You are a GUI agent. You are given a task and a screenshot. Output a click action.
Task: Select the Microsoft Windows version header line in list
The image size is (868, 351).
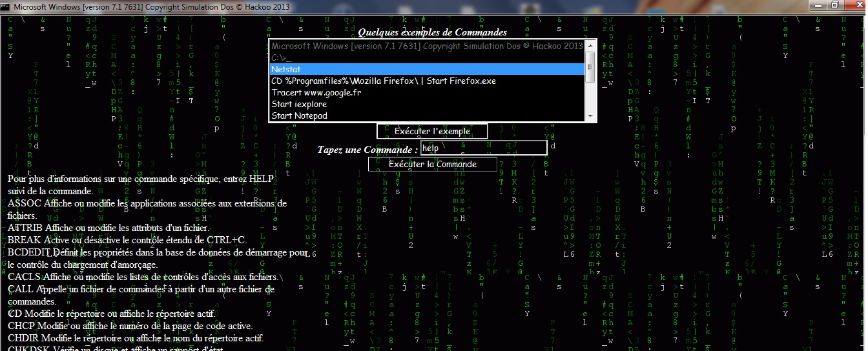[426, 46]
